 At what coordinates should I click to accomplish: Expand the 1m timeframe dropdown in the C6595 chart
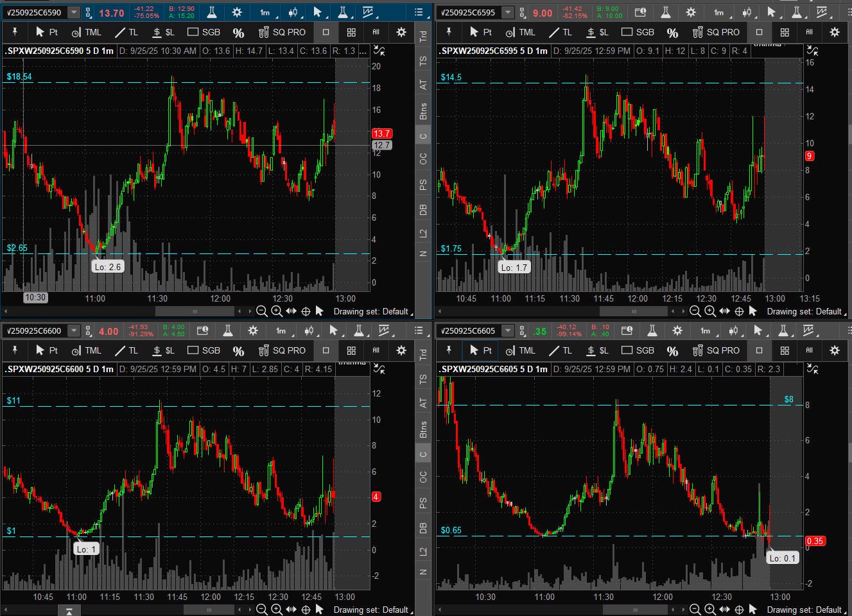pyautogui.click(x=718, y=12)
